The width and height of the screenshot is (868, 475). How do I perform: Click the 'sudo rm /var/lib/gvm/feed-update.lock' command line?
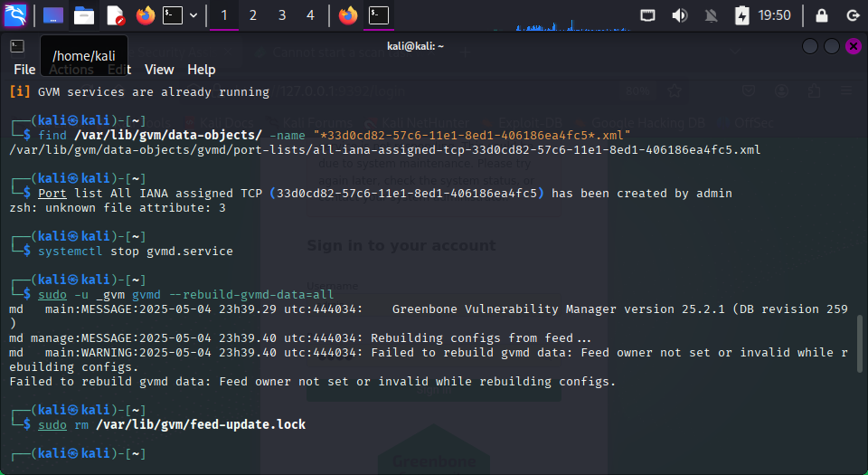point(172,424)
